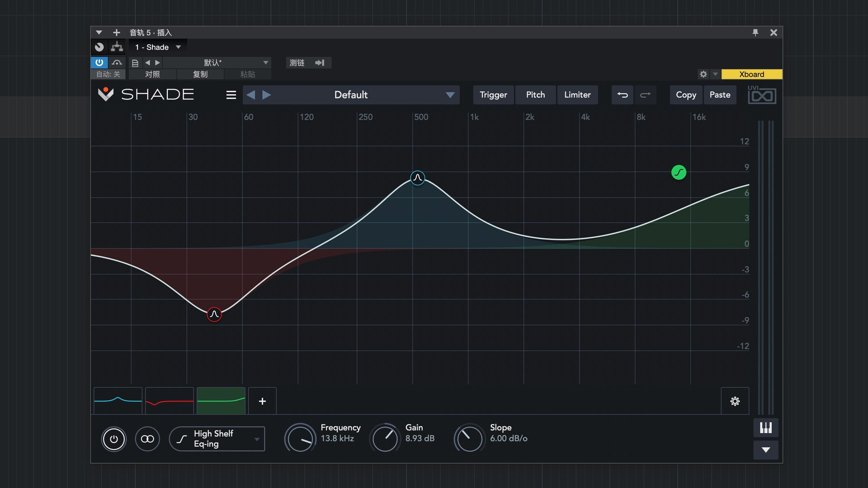
Task: Open the Limiter tab
Action: tap(577, 95)
